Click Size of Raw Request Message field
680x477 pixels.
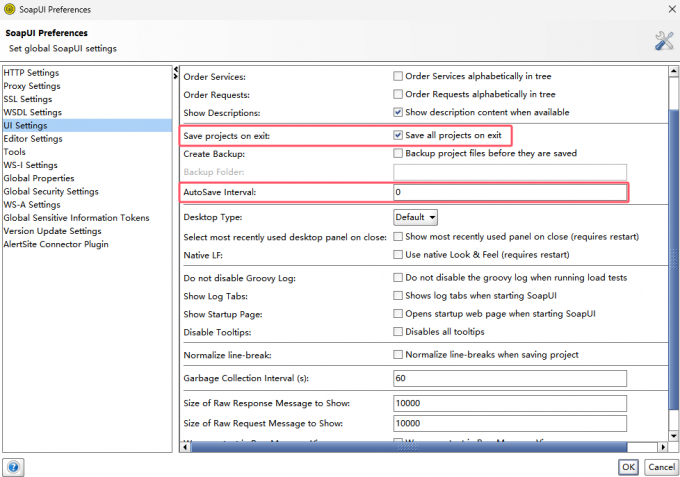point(510,423)
